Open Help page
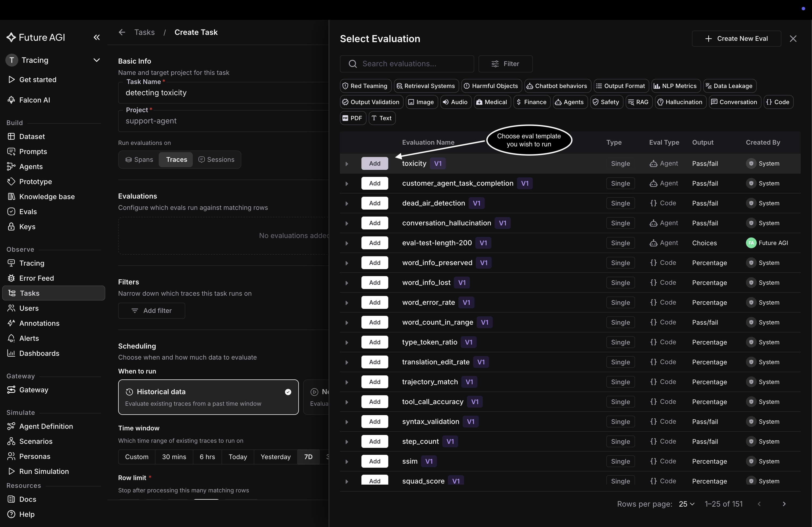The image size is (812, 527). click(27, 514)
